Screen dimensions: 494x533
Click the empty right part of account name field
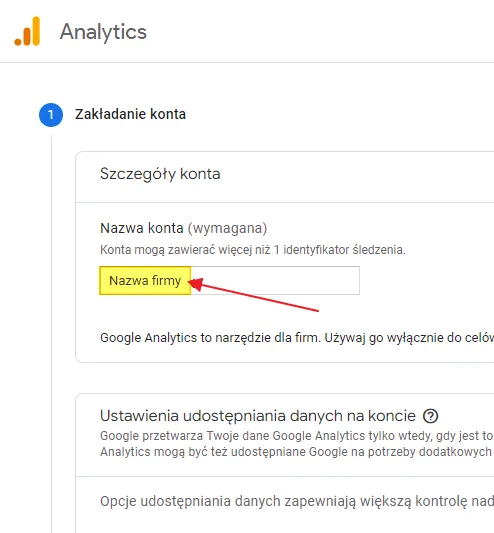pyautogui.click(x=275, y=280)
